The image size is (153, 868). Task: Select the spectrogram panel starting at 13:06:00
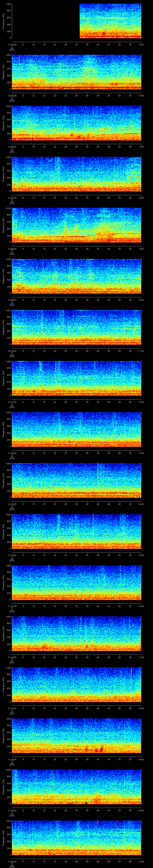pyautogui.click(x=77, y=123)
